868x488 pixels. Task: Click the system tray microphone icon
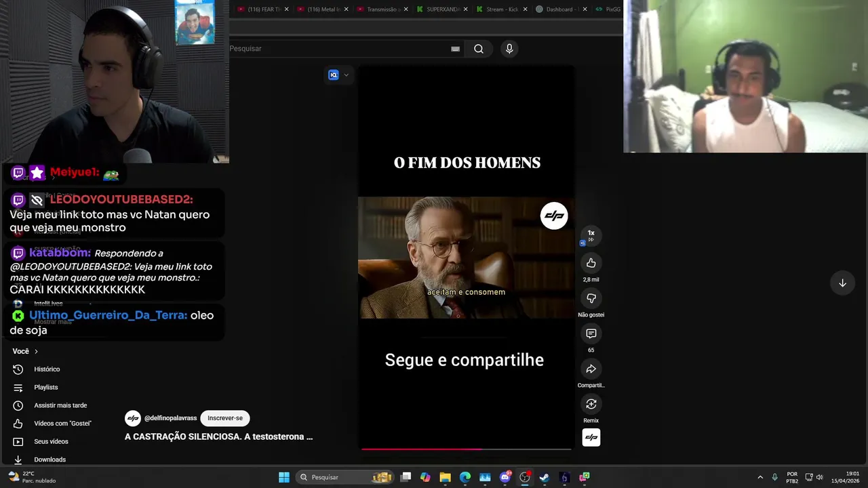pyautogui.click(x=775, y=477)
